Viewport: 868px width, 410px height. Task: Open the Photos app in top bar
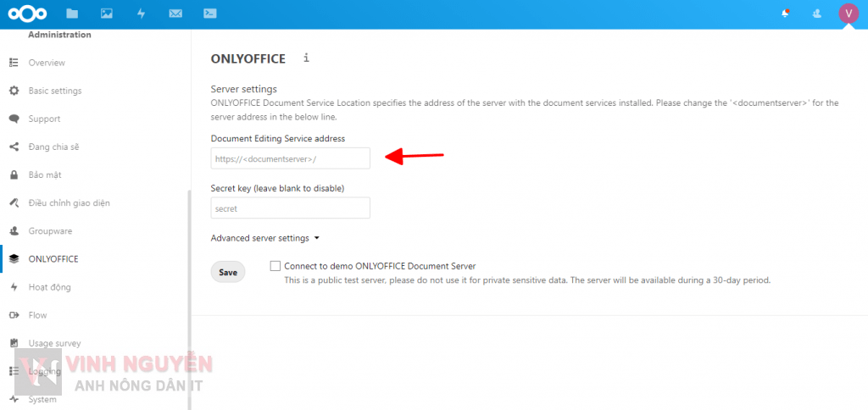[x=107, y=14]
